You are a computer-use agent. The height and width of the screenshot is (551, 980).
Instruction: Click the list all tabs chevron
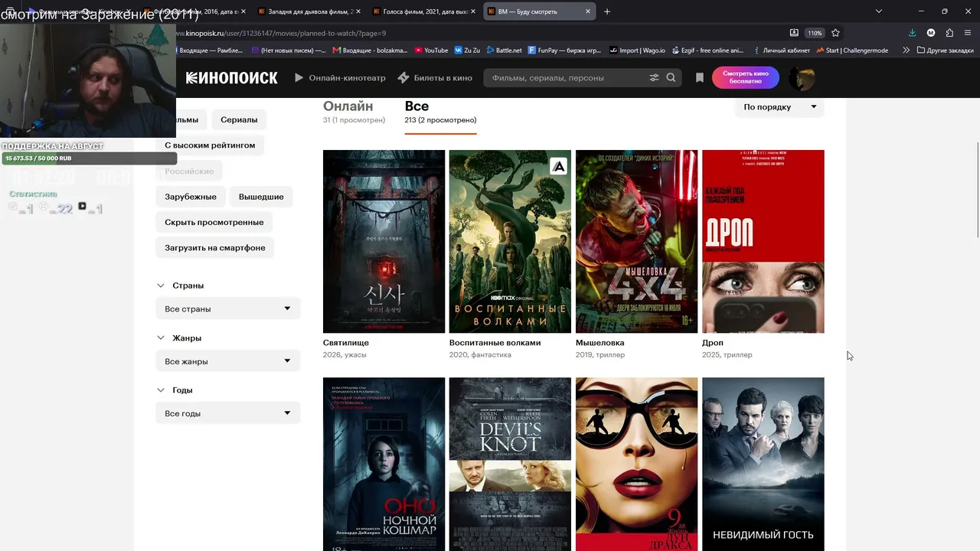(x=878, y=11)
